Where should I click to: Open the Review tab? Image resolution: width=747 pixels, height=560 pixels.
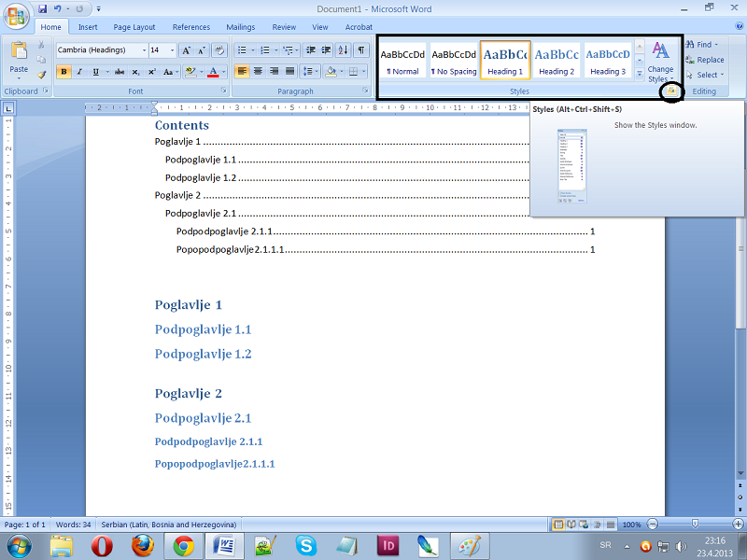[284, 27]
